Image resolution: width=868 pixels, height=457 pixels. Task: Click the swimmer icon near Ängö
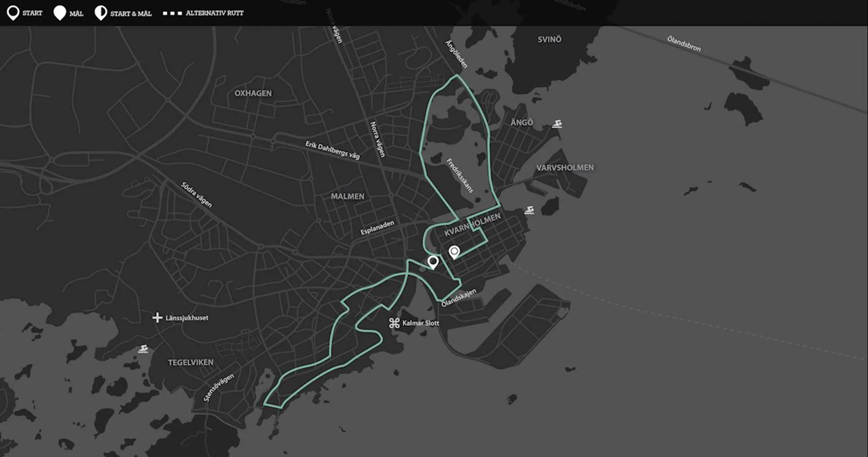click(x=557, y=124)
